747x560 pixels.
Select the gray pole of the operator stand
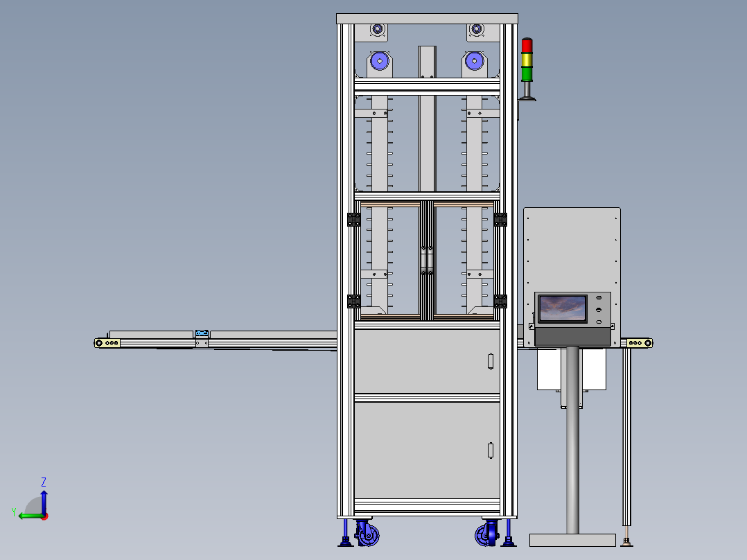pyautogui.click(x=572, y=441)
